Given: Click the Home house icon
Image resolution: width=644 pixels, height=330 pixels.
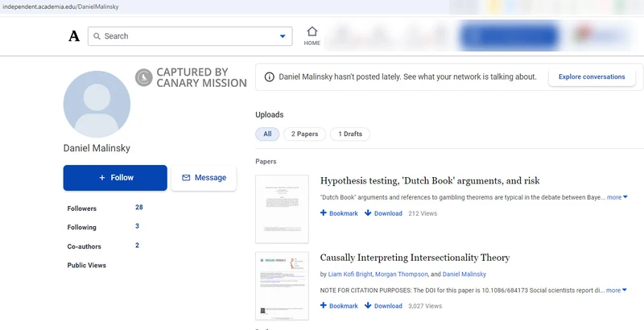Looking at the screenshot, I should tap(312, 32).
